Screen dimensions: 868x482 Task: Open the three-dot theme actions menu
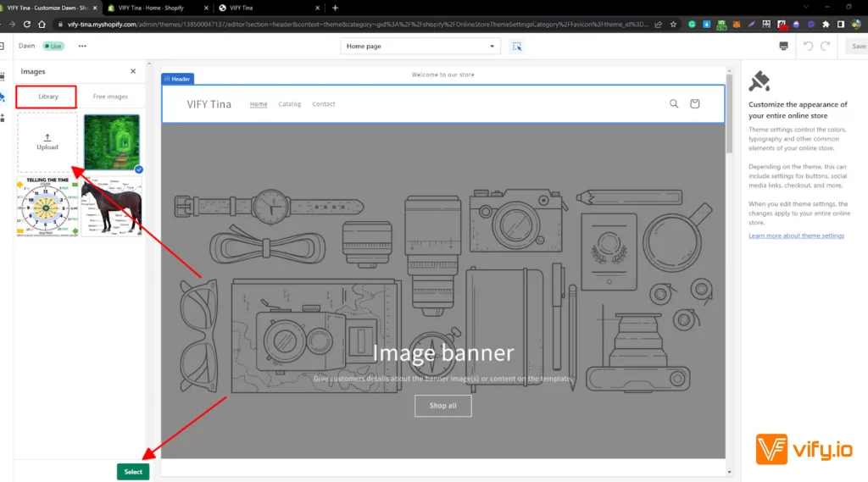click(82, 46)
